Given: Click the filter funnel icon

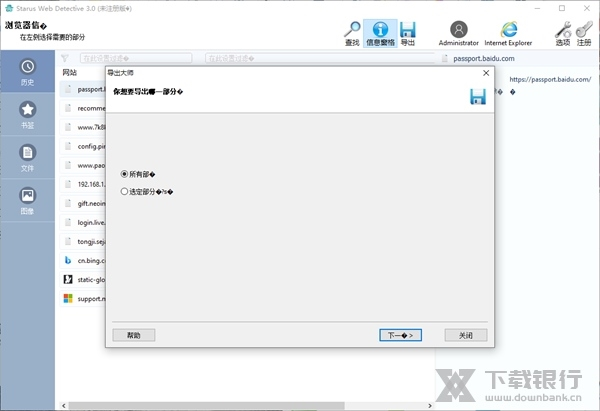Looking at the screenshot, I should 65,58.
